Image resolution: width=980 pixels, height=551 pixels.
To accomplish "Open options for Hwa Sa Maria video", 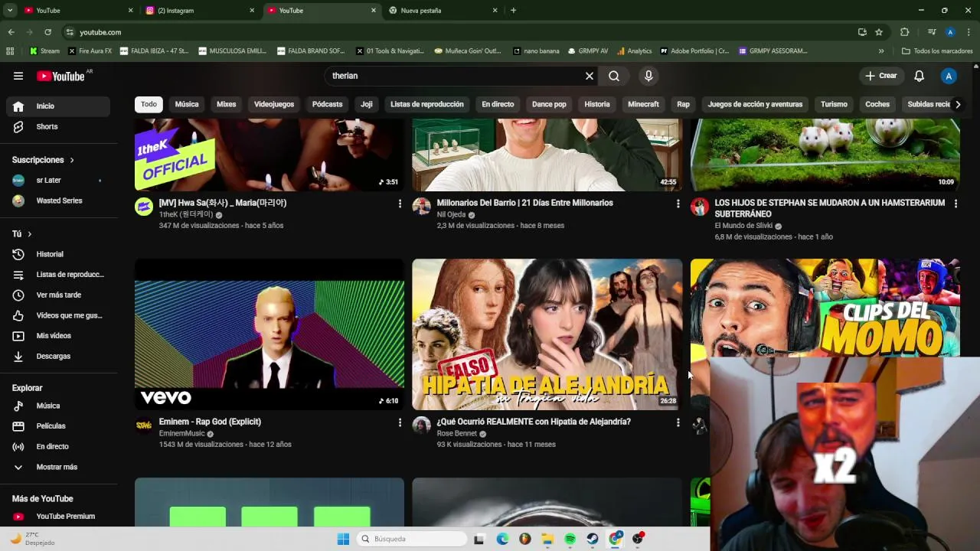I will [400, 204].
